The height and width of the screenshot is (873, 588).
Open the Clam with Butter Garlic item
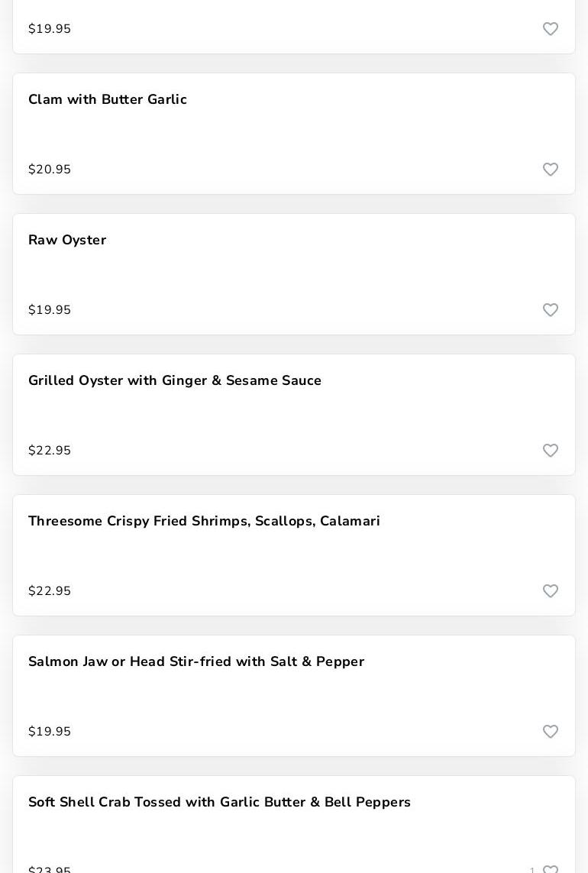(108, 100)
